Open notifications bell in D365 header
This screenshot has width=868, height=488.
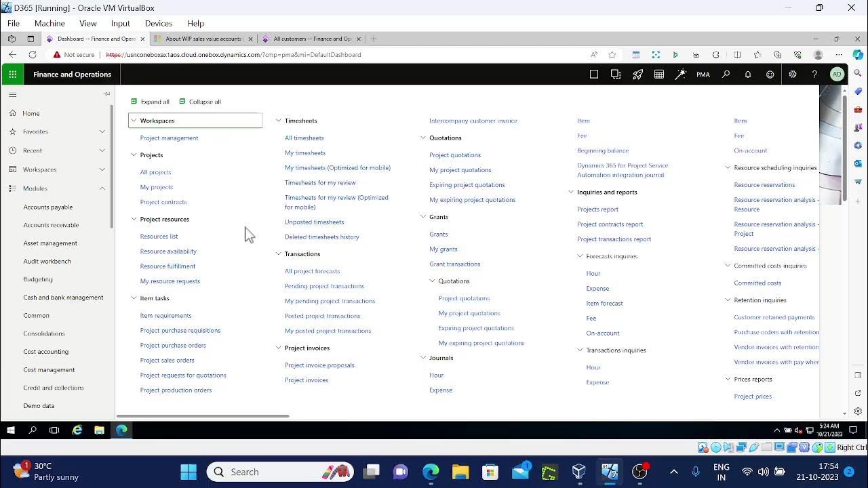click(x=748, y=75)
